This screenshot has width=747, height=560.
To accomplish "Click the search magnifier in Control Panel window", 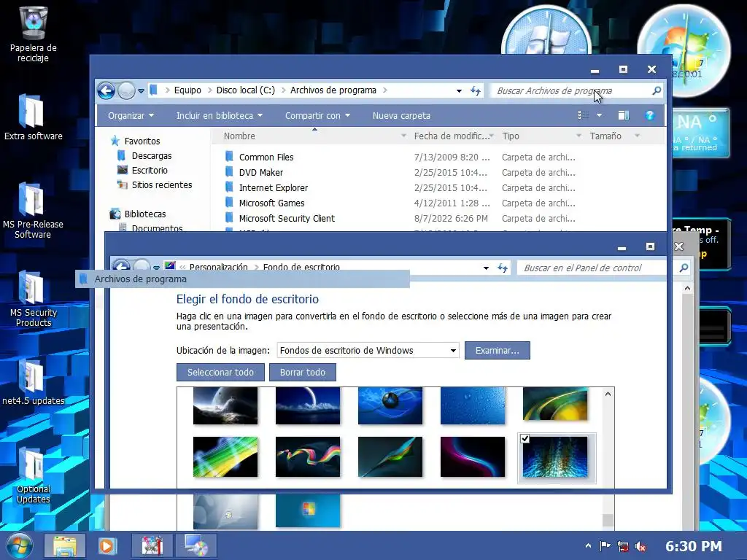I will [x=684, y=268].
